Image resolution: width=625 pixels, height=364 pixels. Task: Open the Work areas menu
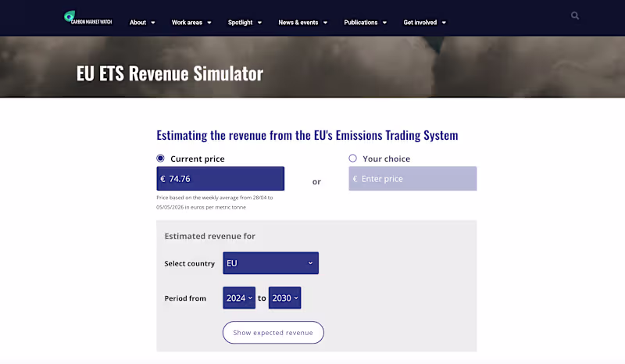pyautogui.click(x=191, y=23)
